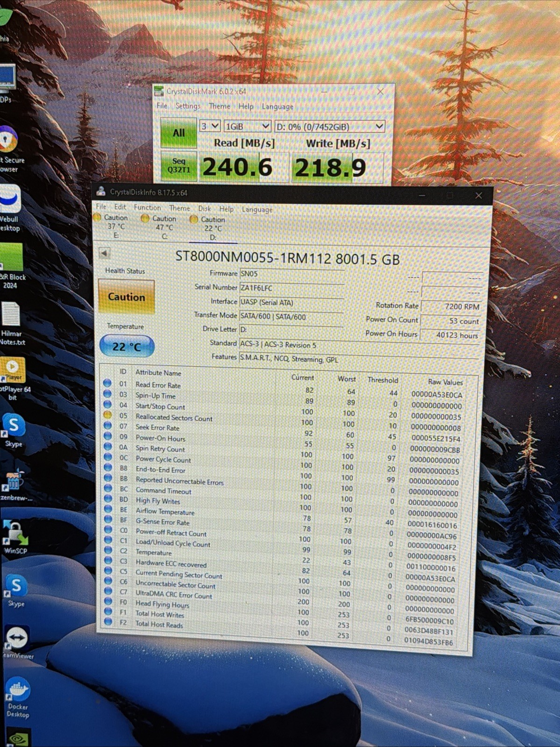Click the Threshold column header

pyautogui.click(x=383, y=380)
